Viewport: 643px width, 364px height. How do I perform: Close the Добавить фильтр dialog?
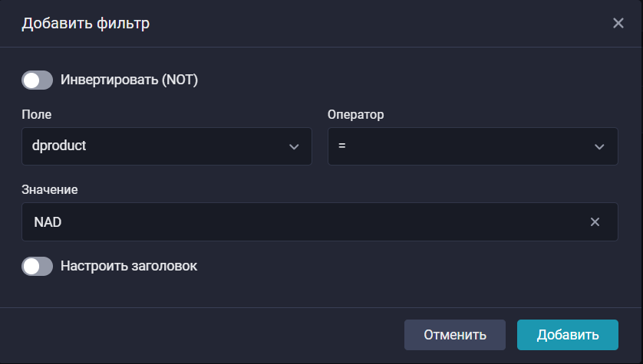coord(618,23)
